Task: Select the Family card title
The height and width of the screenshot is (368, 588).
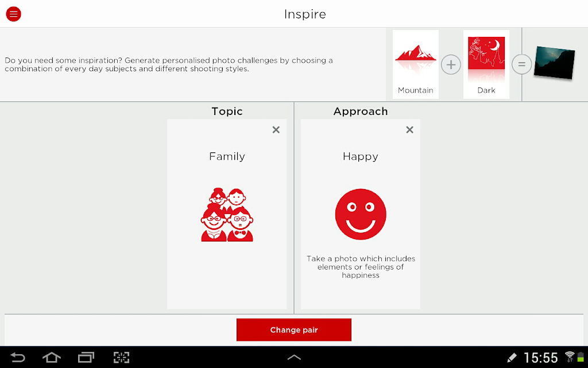Action: pos(227,156)
